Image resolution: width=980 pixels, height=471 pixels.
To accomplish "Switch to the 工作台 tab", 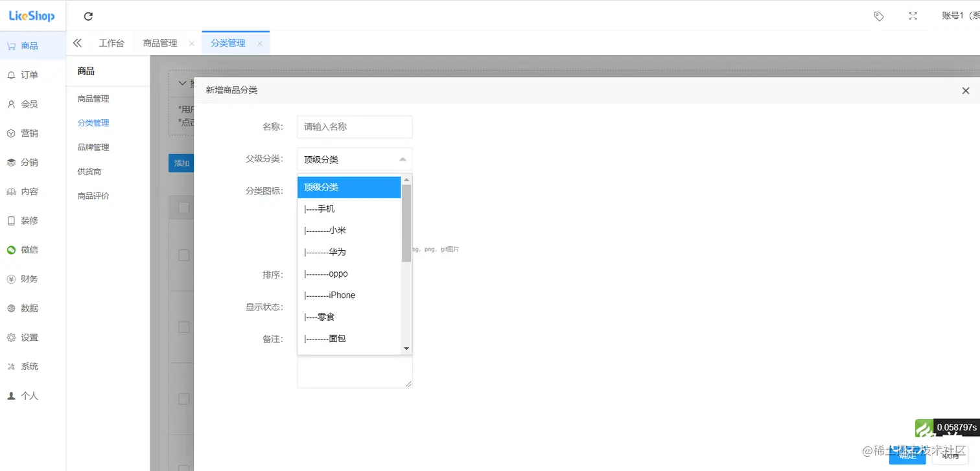I will coord(111,43).
